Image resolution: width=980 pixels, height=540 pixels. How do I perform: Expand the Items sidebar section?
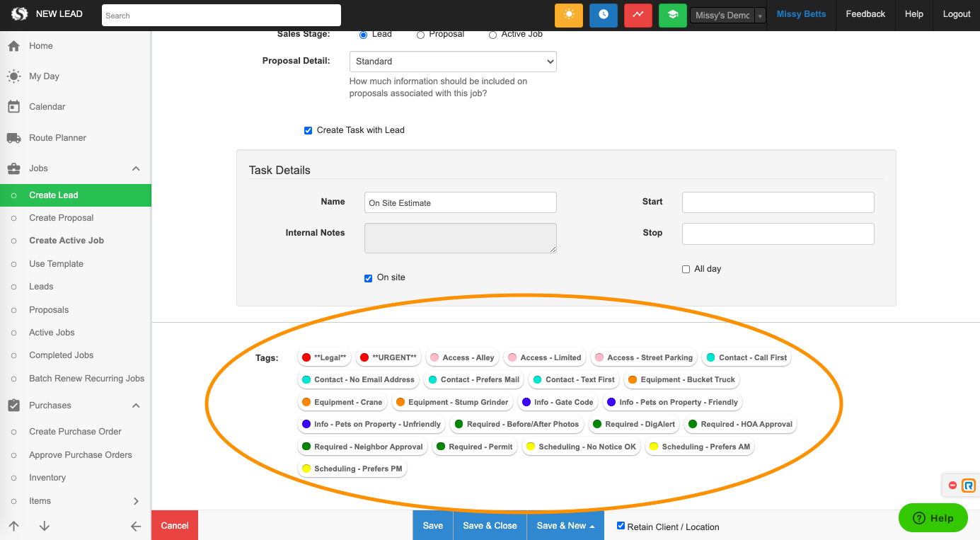point(136,501)
